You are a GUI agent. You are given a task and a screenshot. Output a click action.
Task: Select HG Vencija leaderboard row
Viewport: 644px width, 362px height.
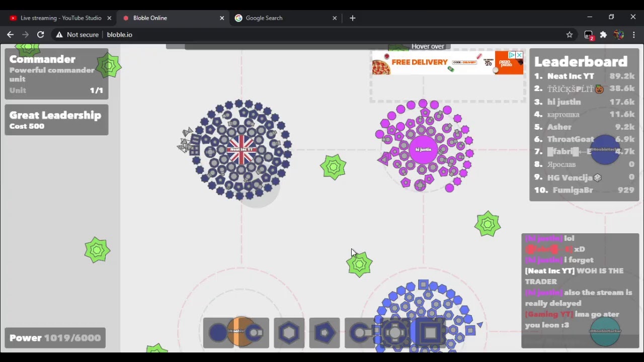pyautogui.click(x=584, y=177)
